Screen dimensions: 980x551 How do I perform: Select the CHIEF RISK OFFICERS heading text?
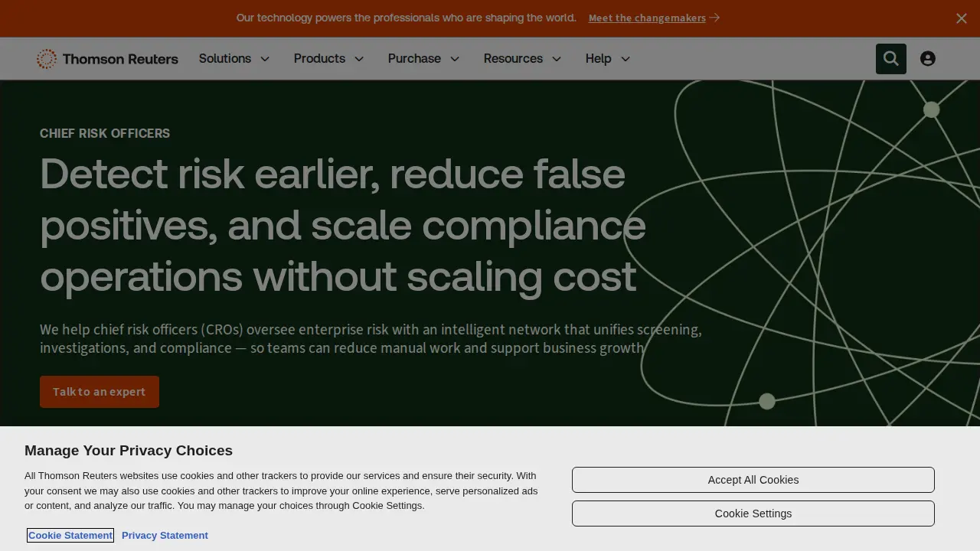[x=105, y=133]
